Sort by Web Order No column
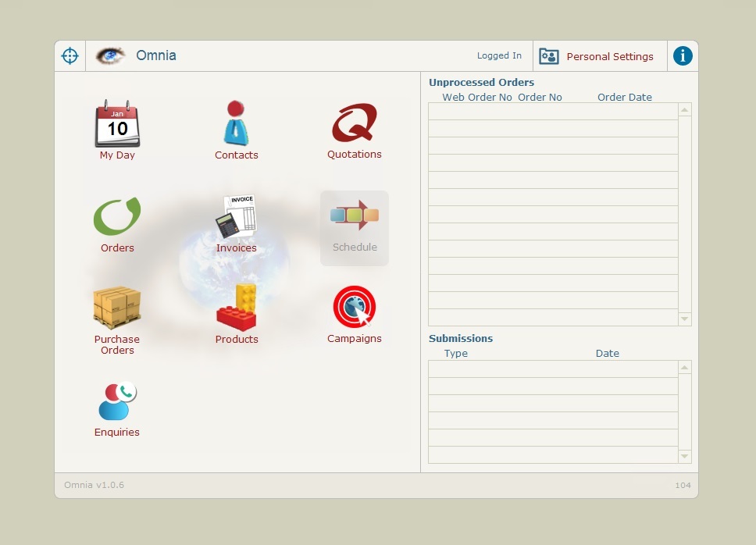 pos(476,98)
